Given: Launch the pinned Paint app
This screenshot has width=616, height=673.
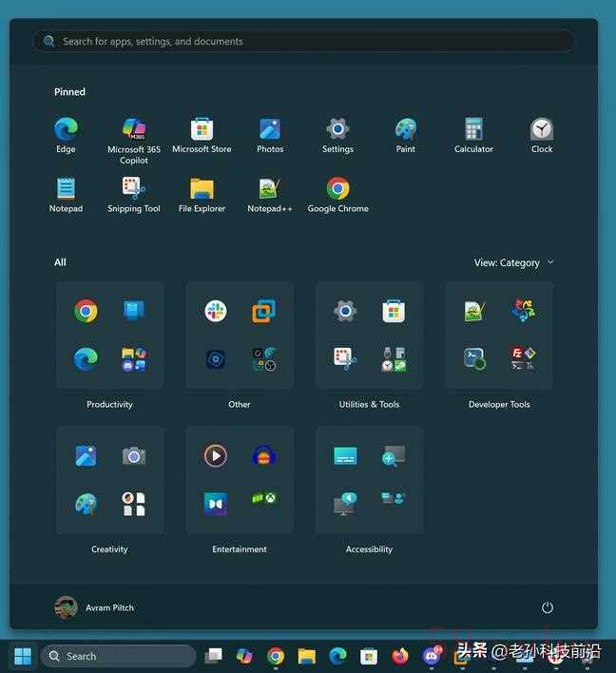Looking at the screenshot, I should 406,136.
